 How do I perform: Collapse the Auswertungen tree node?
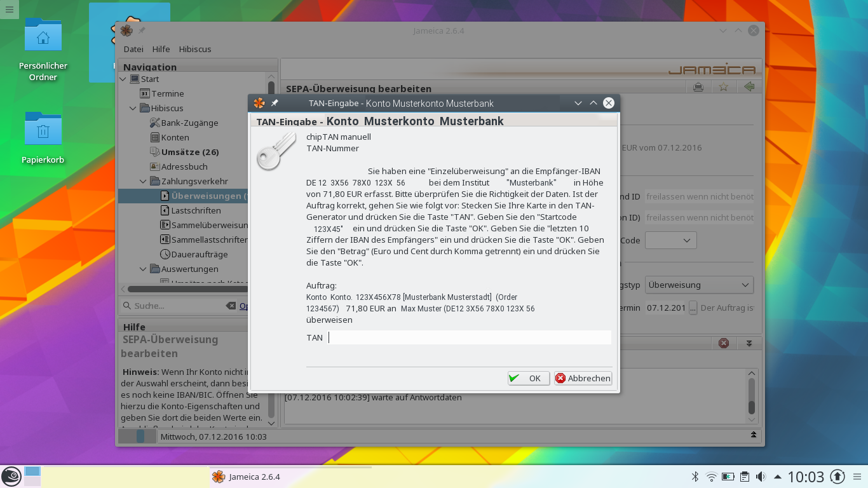point(144,269)
